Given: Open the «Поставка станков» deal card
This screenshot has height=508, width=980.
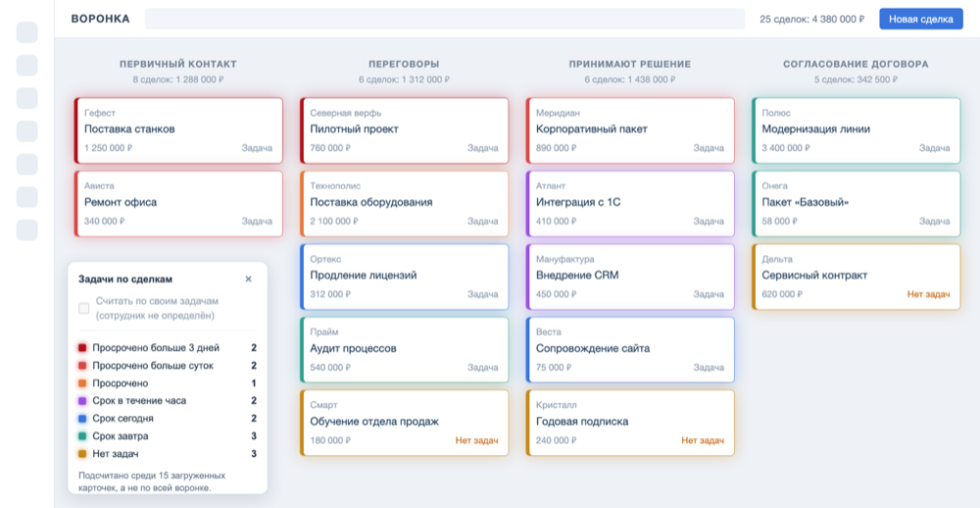Looking at the screenshot, I should (x=178, y=130).
